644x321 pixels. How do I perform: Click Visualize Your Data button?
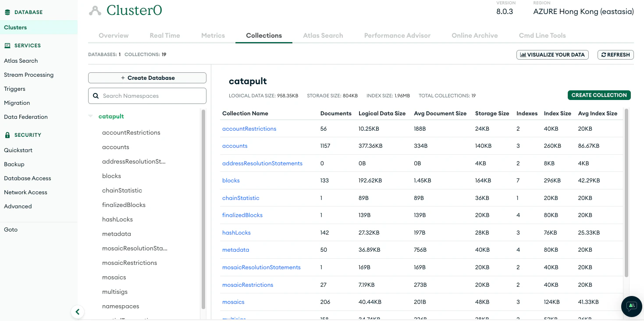[x=552, y=55]
